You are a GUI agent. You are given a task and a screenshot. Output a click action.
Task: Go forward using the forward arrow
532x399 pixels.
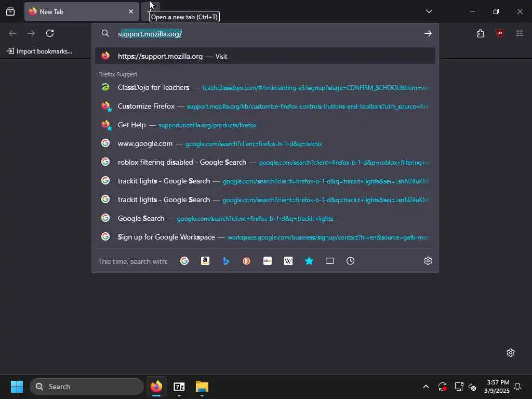tap(31, 33)
